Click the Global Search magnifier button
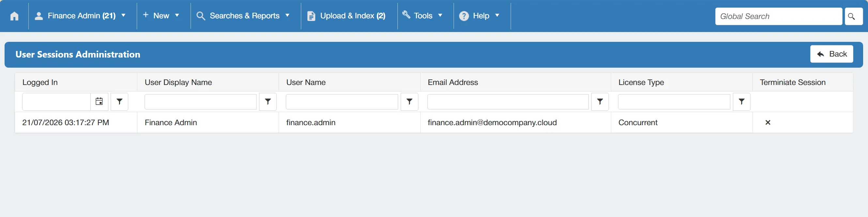Viewport: 868px width, 217px height. point(854,16)
